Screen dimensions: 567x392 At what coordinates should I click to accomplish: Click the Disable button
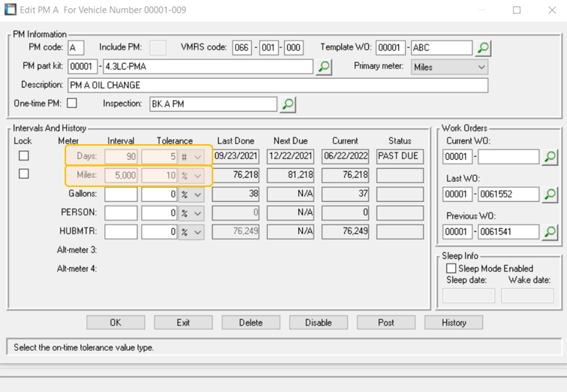coord(318,323)
